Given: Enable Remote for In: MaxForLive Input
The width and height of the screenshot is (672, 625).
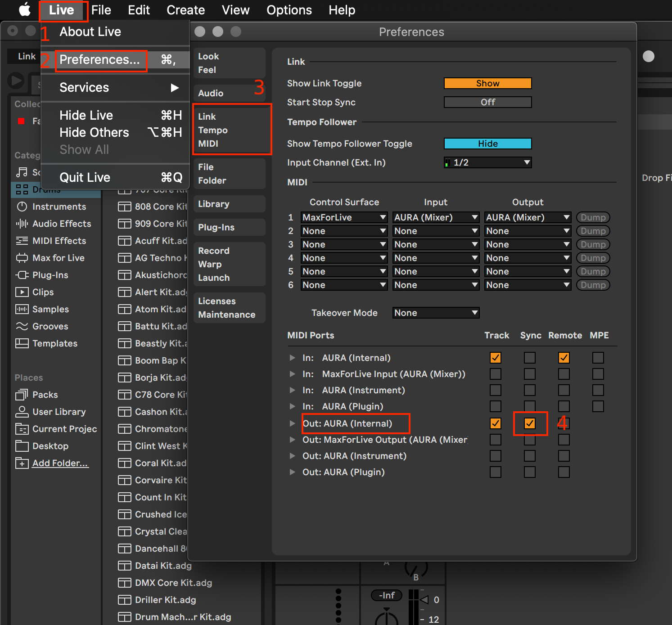Looking at the screenshot, I should pos(564,374).
